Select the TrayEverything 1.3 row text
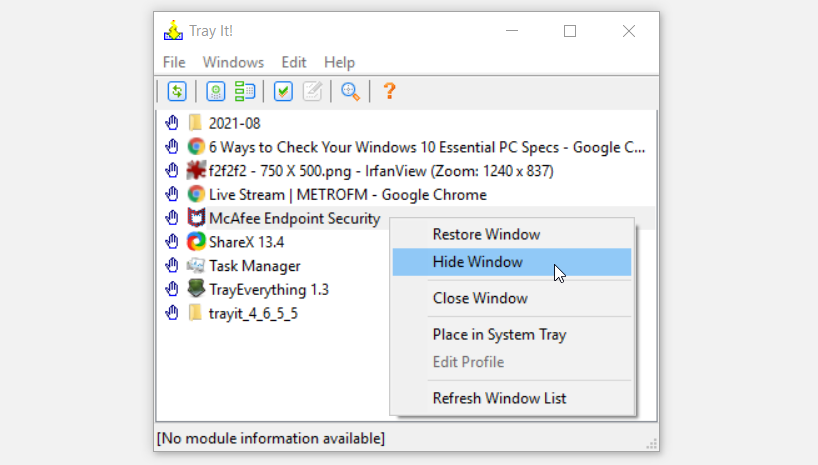The image size is (818, 465). coord(269,290)
